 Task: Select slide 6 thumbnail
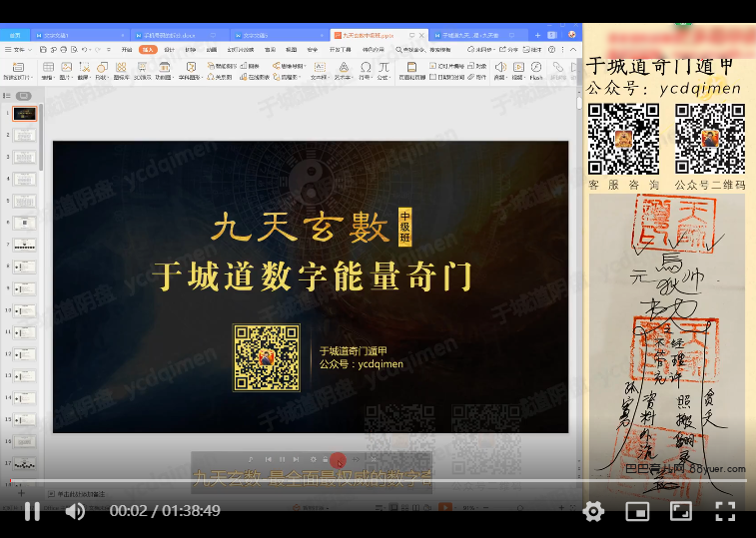(25, 223)
